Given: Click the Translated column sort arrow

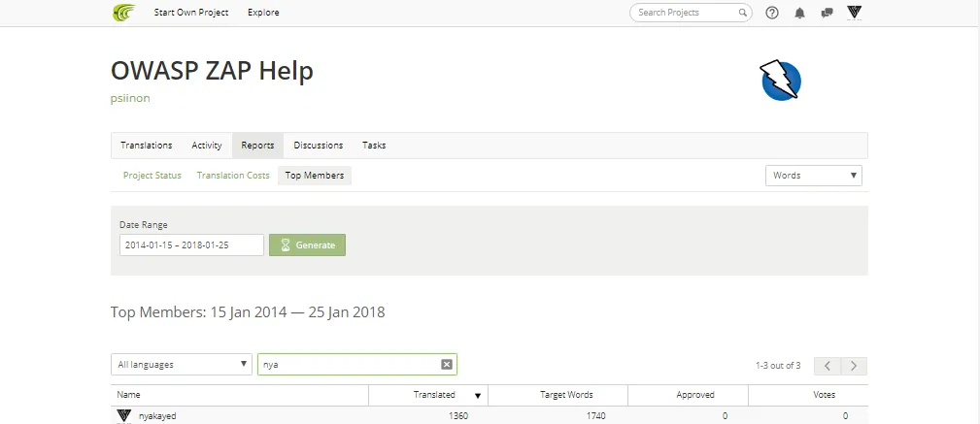Looking at the screenshot, I should click(478, 395).
